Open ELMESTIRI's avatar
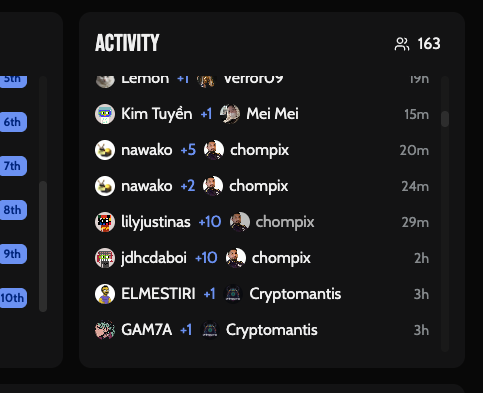The width and height of the screenshot is (483, 393). coord(105,294)
